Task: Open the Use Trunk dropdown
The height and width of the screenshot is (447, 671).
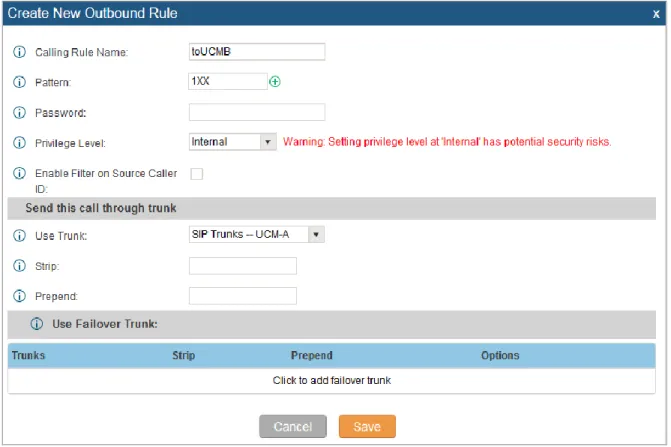Action: [x=257, y=234]
